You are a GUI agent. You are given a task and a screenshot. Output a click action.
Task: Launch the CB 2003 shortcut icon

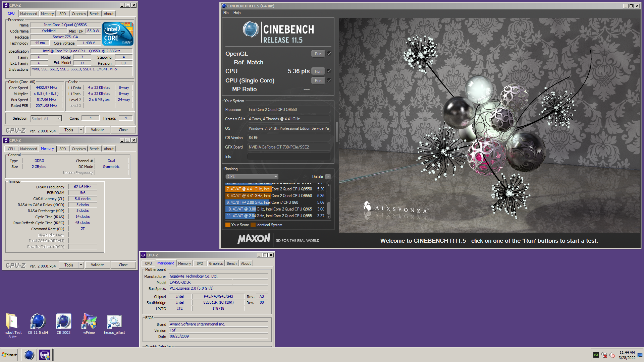pyautogui.click(x=63, y=322)
